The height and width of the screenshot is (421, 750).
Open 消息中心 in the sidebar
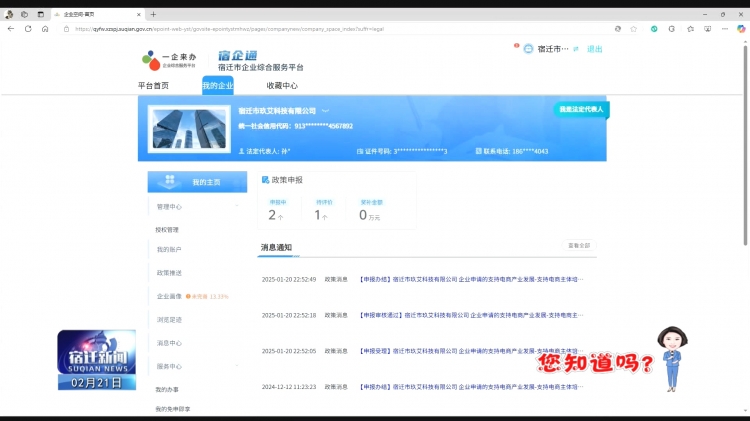(169, 343)
